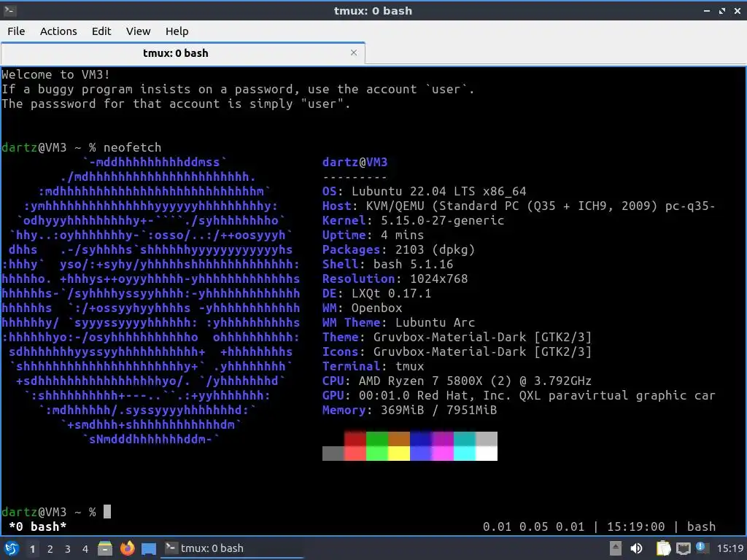
Task: Click the terminal cursor at bottom prompt
Action: coord(107,511)
